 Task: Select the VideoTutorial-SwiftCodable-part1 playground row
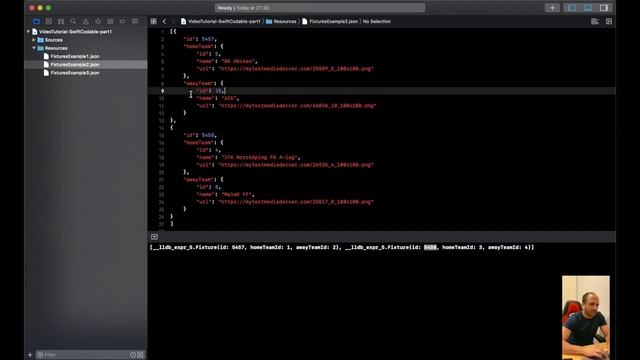tap(86, 31)
